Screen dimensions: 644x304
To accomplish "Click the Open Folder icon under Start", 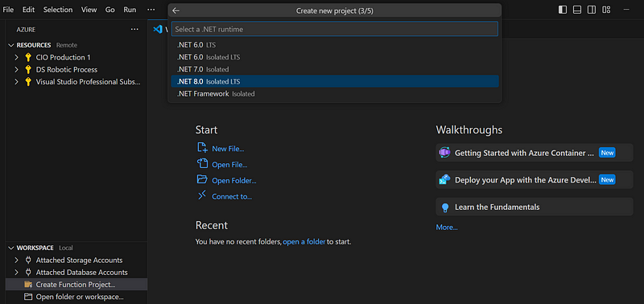I will (202, 179).
